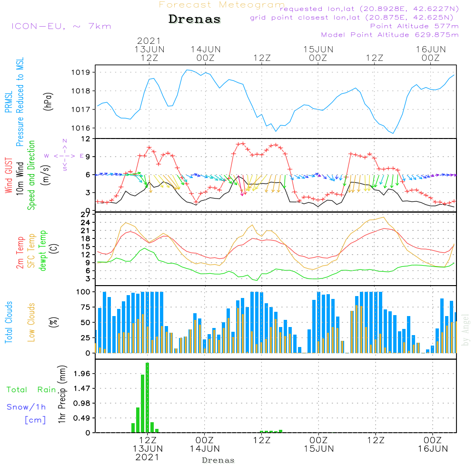Click the 'ICON-EU, ~ 7km' model label
Image resolution: width=476 pixels, height=476 pixels.
61,26
